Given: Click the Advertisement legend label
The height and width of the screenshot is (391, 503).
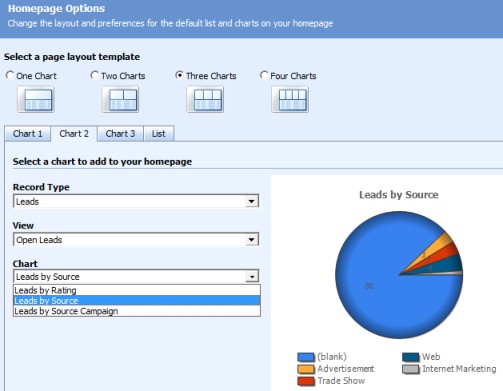Looking at the screenshot, I should pos(346,369).
